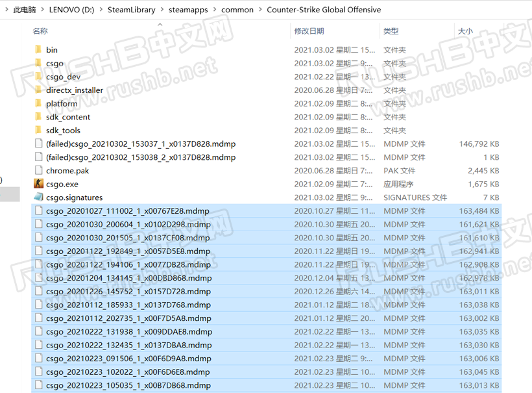Click the csgo.exe application icon

[x=38, y=184]
